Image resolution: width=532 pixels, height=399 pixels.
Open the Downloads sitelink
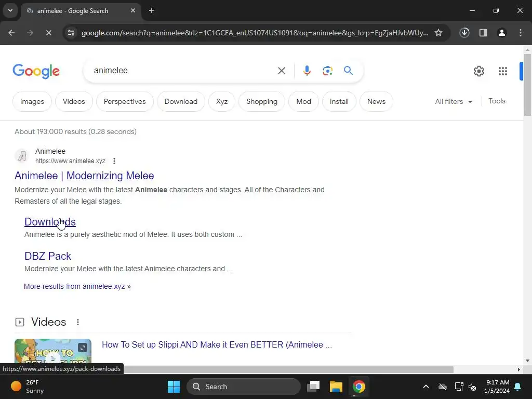click(x=50, y=222)
